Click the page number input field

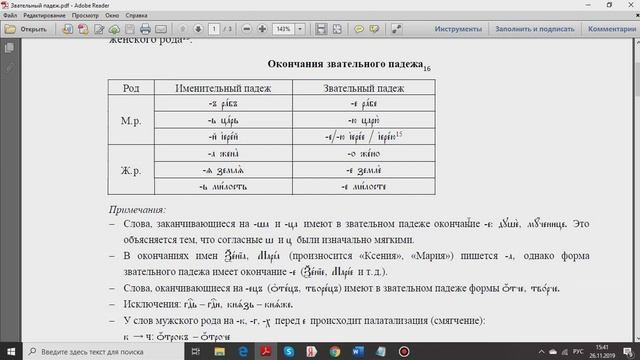click(214, 29)
